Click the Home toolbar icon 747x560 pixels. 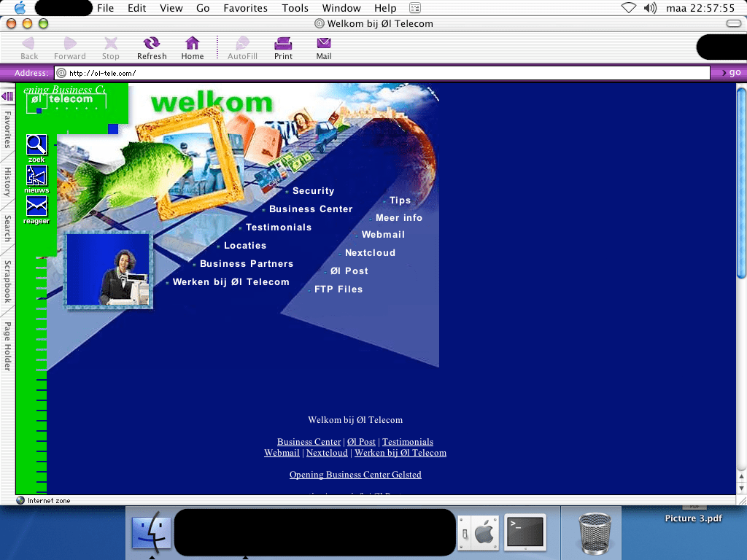pyautogui.click(x=193, y=44)
